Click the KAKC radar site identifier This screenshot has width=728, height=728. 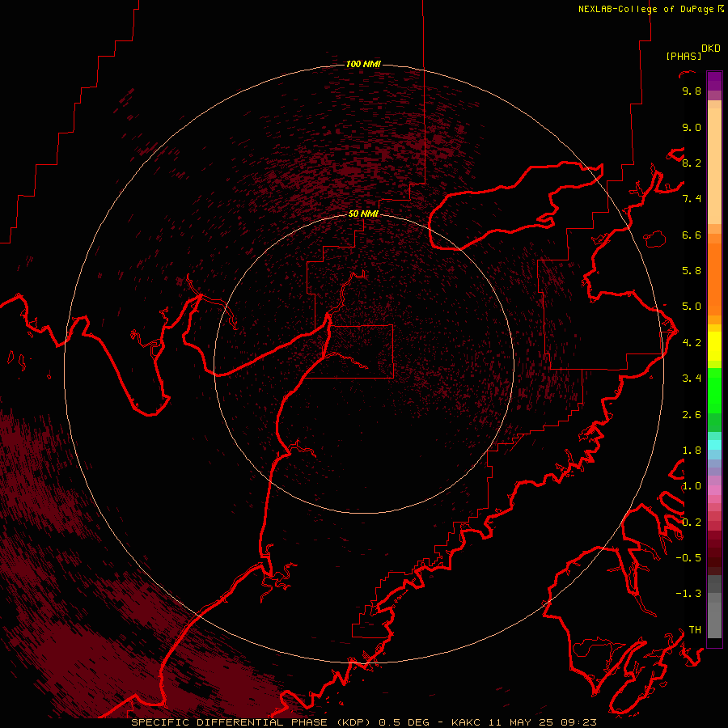[467, 722]
